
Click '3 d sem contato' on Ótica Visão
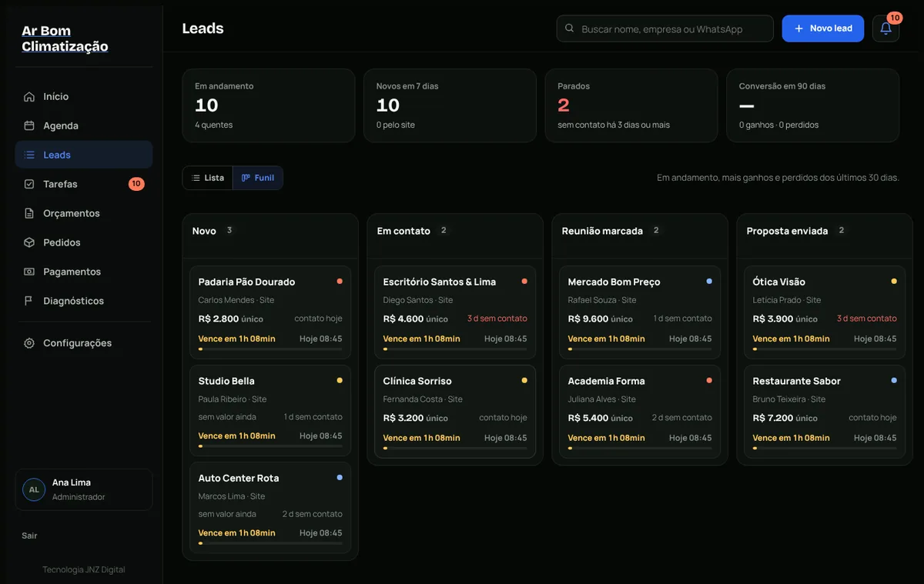pyautogui.click(x=867, y=319)
